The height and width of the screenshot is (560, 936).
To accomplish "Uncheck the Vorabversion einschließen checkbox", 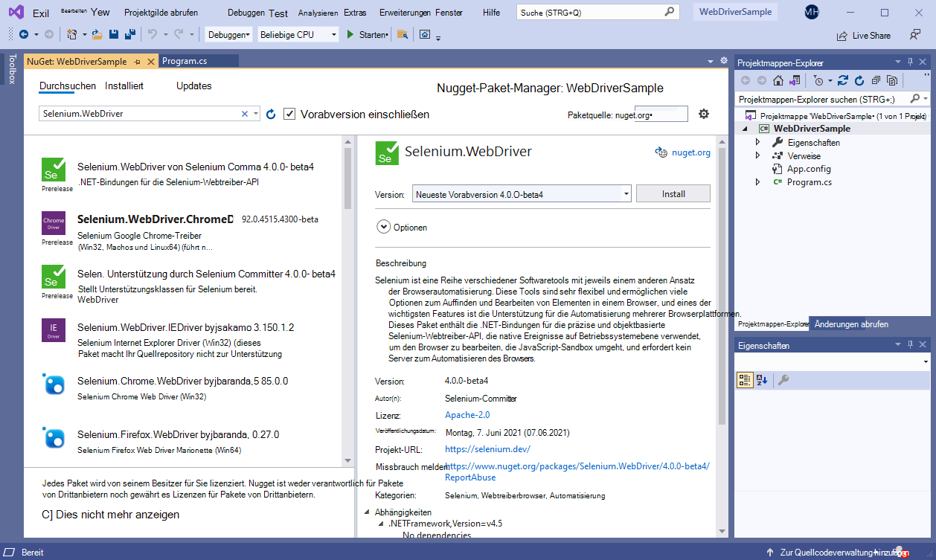I will pyautogui.click(x=289, y=114).
